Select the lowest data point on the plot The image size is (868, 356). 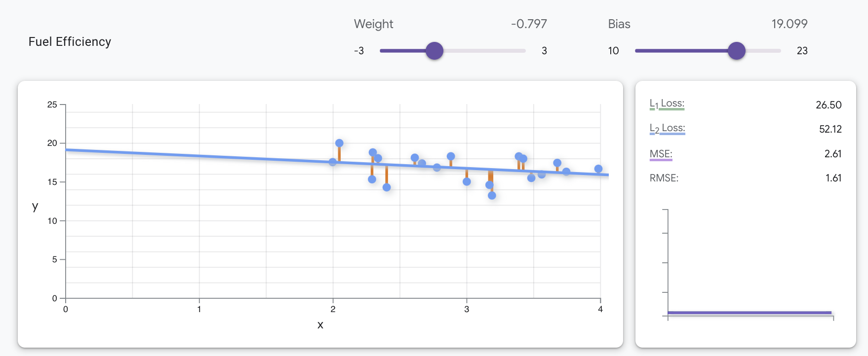(492, 195)
